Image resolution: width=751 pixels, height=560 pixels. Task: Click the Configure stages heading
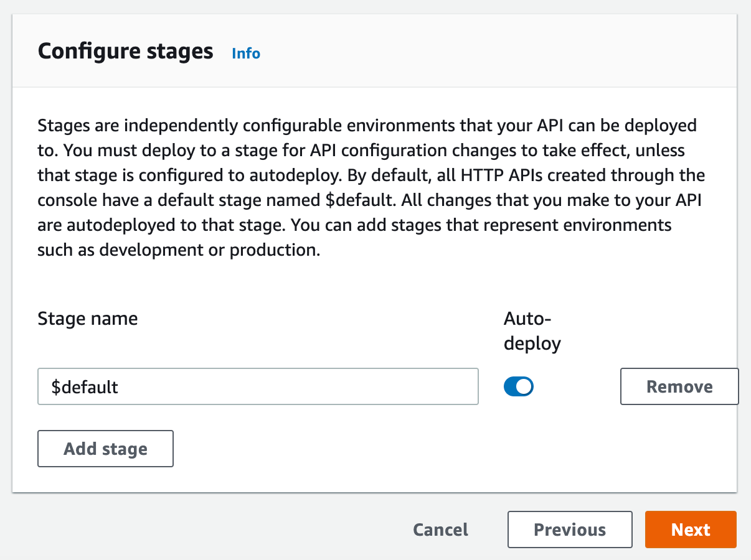click(x=125, y=51)
